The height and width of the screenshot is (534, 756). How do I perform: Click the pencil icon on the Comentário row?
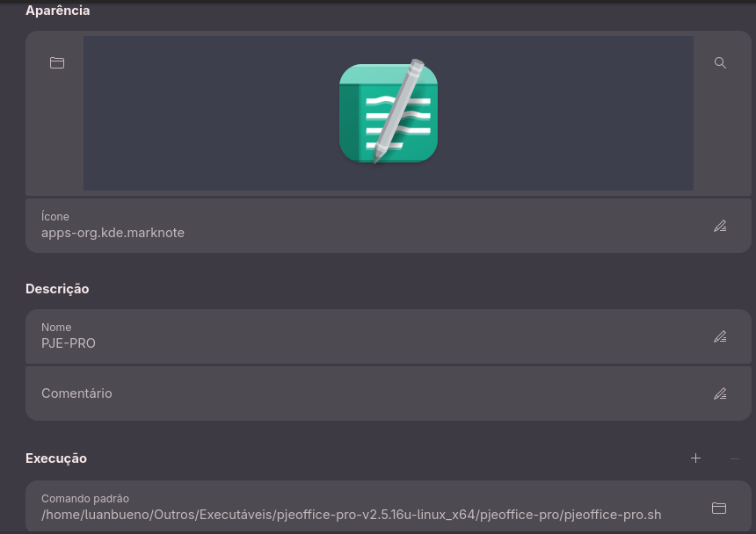click(x=720, y=393)
